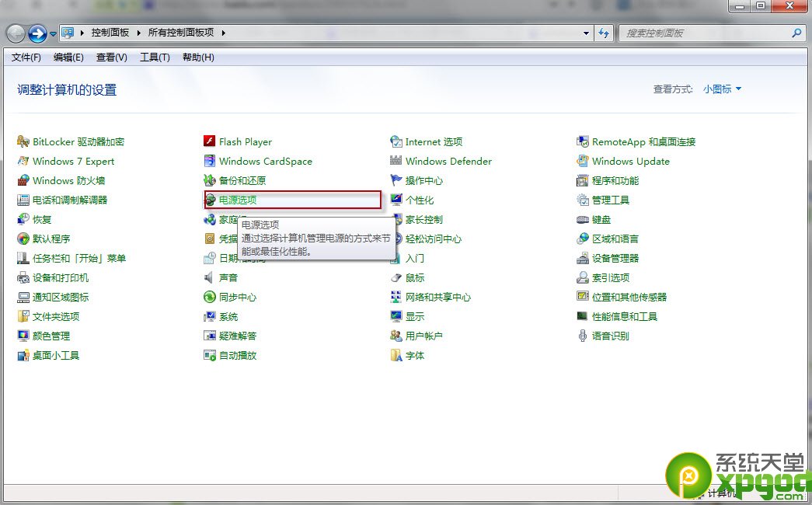The image size is (812, 505).
Task: Open the BitLocker 驱动器加密 icon
Action: pyautogui.click(x=23, y=142)
